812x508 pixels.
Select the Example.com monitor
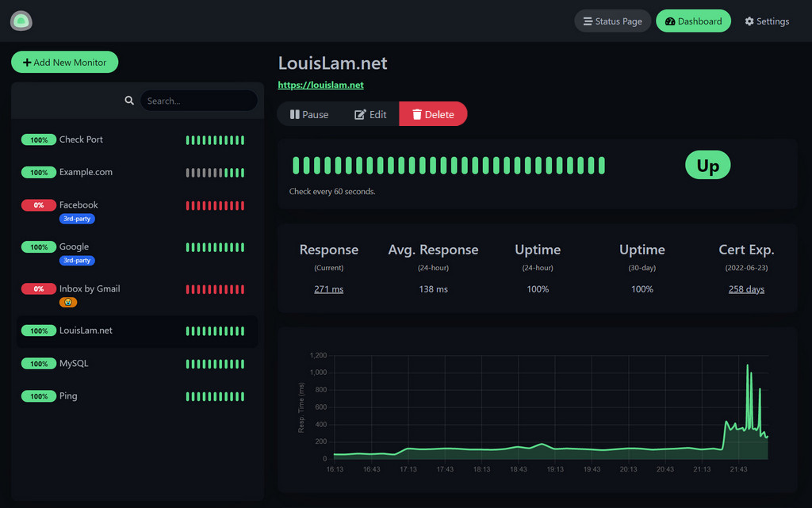pyautogui.click(x=86, y=172)
